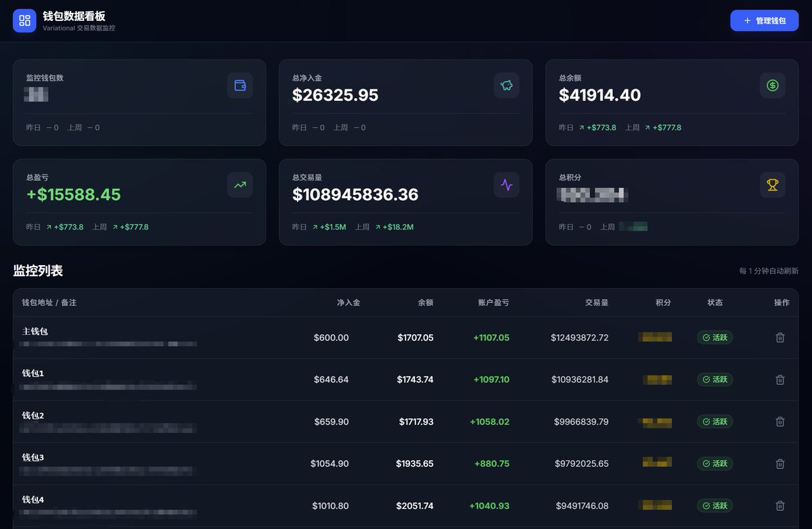The image size is (812, 529).
Task: Click the 操作 column header
Action: (782, 302)
